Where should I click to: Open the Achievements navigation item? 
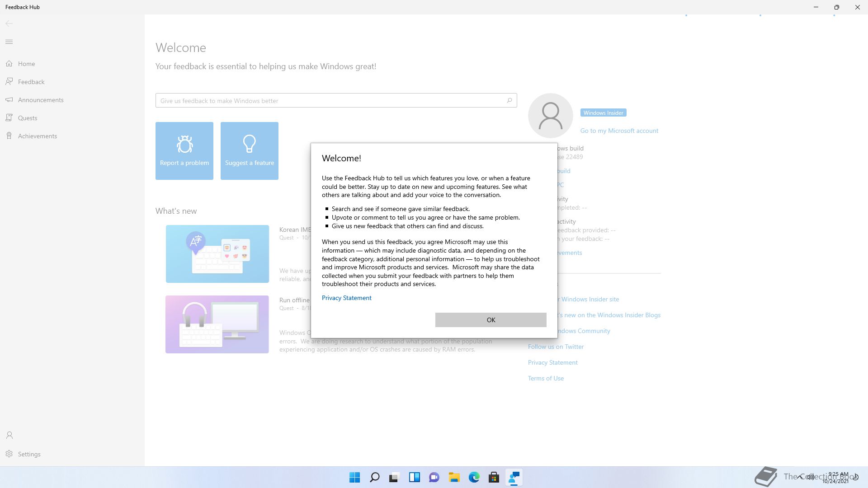[72, 136]
